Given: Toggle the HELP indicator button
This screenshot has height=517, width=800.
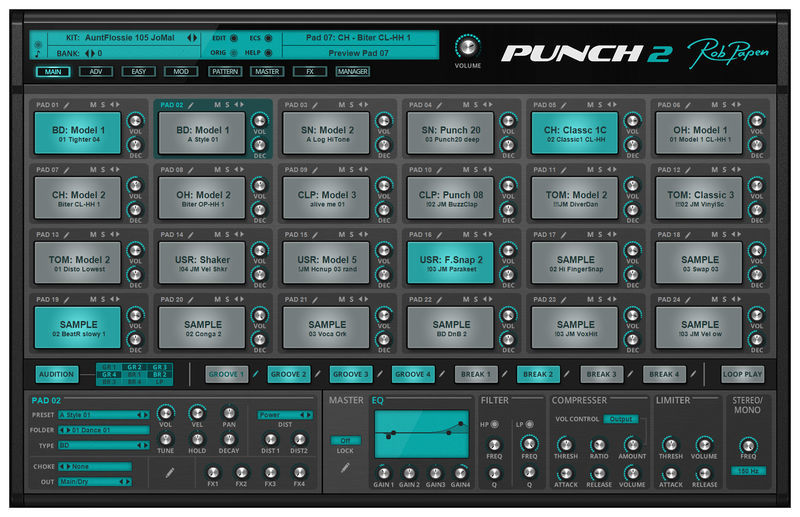Looking at the screenshot, I should pyautogui.click(x=268, y=53).
